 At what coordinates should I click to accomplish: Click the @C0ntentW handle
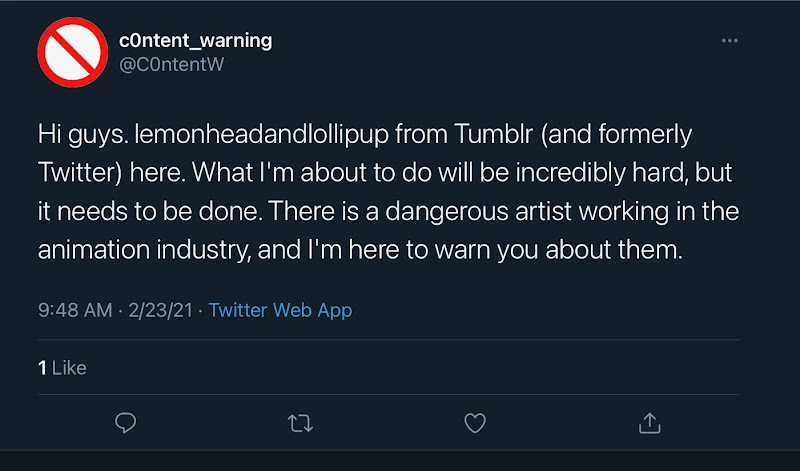pyautogui.click(x=171, y=64)
